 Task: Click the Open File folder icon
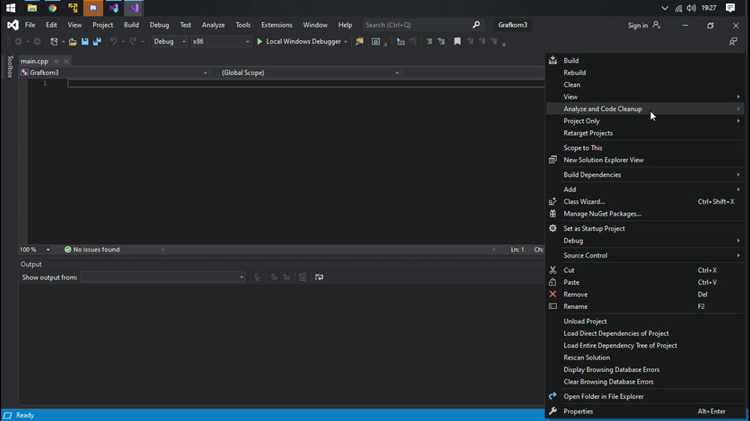coord(72,42)
